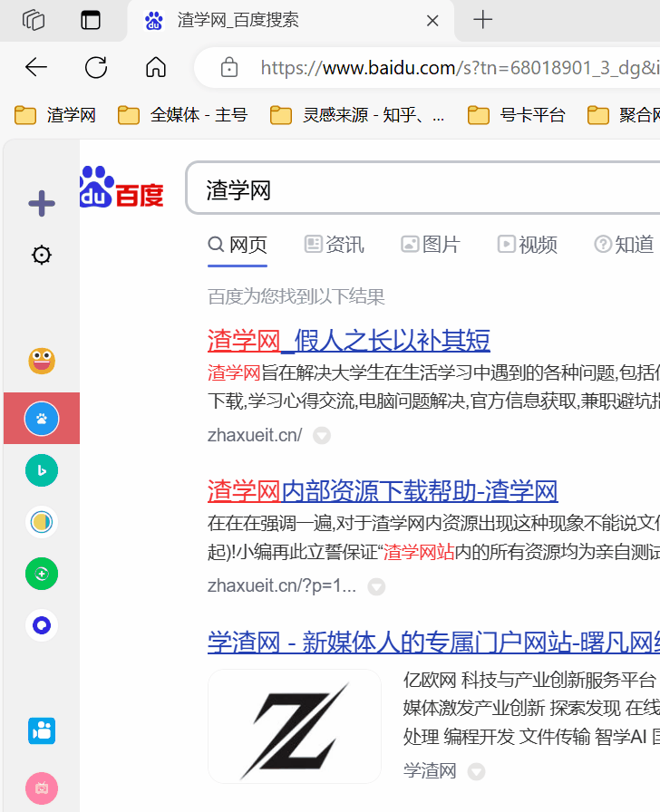
Task: Toggle the vertical tabs panel icon
Action: coord(91,20)
